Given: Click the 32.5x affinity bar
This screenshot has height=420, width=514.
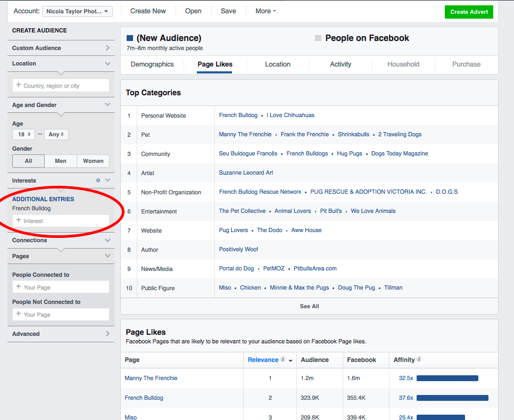Looking at the screenshot, I should (x=447, y=378).
